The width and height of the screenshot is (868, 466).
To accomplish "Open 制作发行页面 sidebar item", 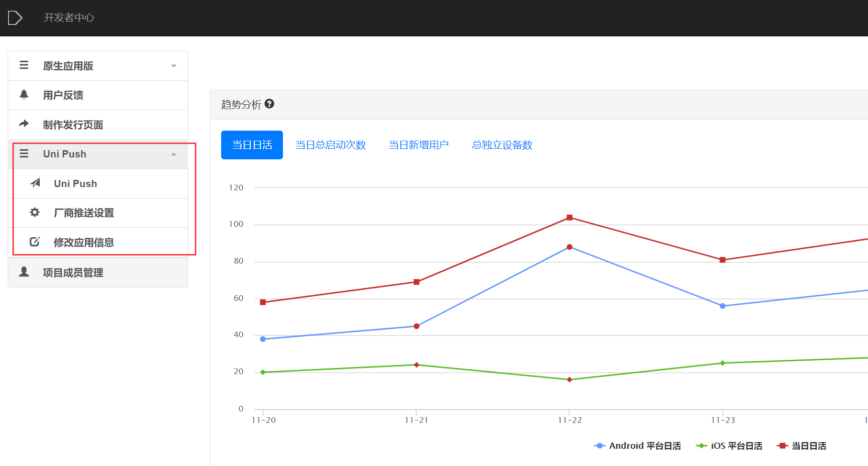I will click(x=98, y=125).
